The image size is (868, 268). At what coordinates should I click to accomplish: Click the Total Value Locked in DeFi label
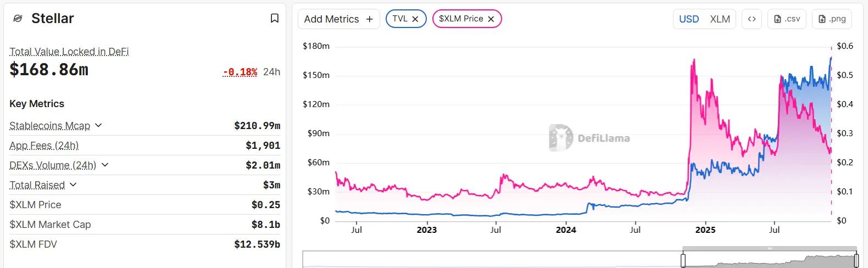[69, 52]
